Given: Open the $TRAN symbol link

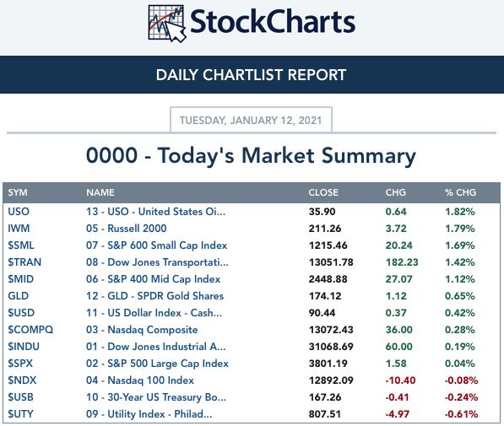Looking at the screenshot, I should coord(24,262).
